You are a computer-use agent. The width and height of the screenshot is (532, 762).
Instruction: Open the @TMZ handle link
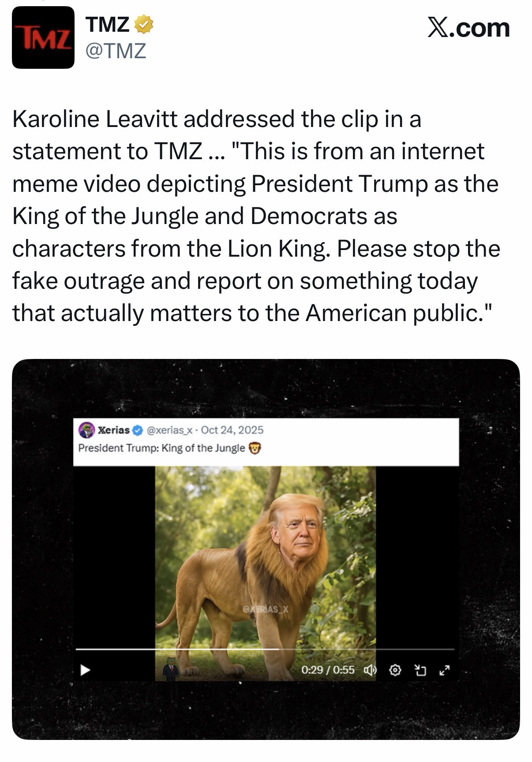pos(116,51)
